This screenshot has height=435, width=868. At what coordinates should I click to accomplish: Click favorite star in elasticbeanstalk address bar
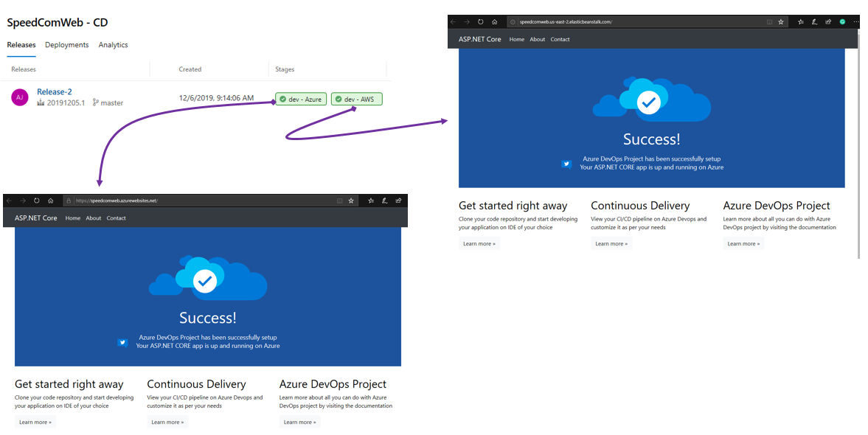(x=781, y=22)
